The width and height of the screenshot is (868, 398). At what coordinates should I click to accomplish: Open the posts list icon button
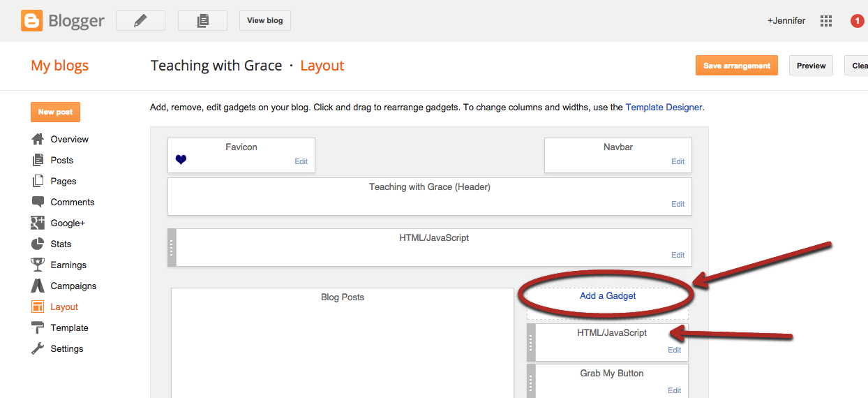(202, 21)
